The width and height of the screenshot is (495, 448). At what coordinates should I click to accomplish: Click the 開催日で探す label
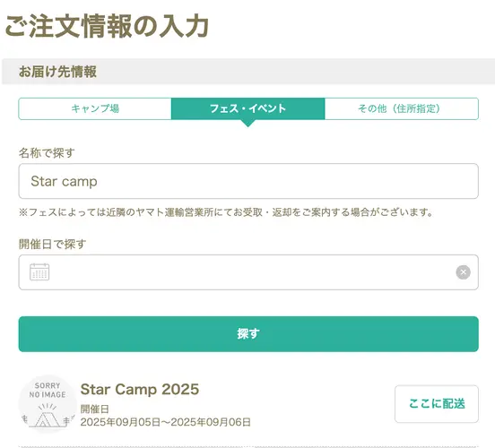tap(52, 245)
